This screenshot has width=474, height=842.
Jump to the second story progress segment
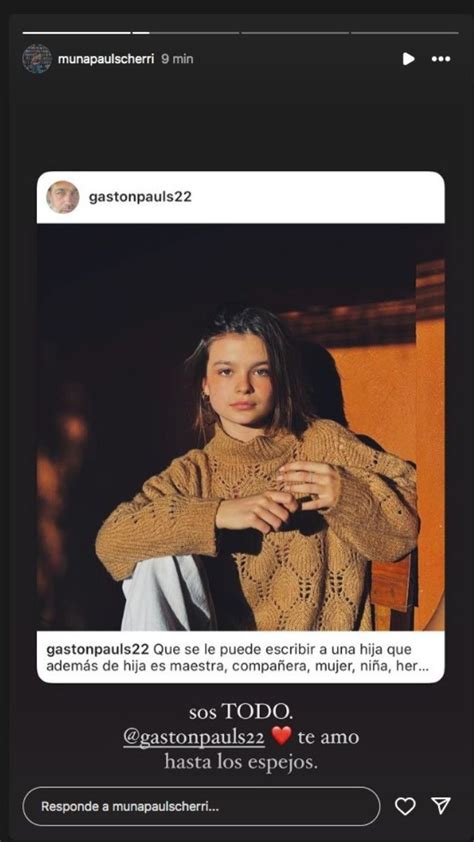(186, 33)
